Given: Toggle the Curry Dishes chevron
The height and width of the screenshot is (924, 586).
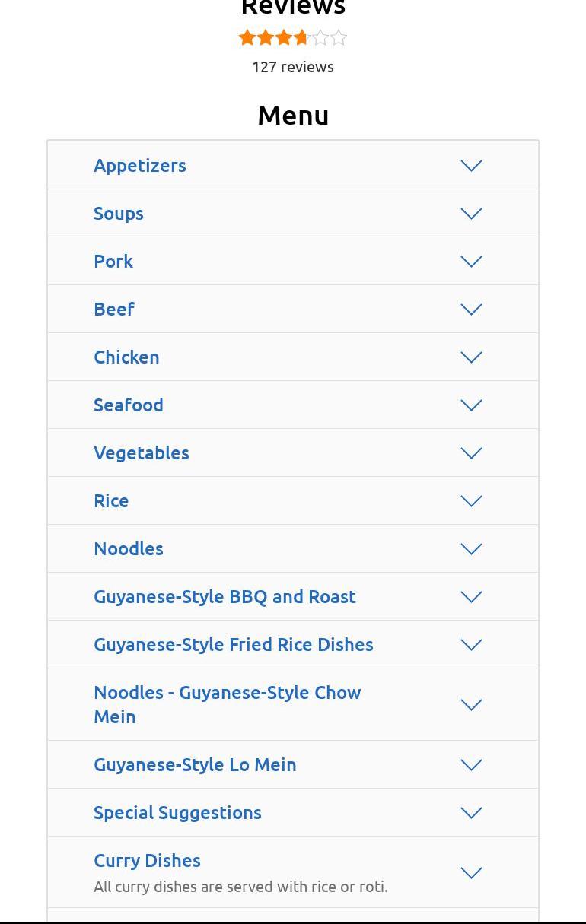Looking at the screenshot, I should (471, 873).
